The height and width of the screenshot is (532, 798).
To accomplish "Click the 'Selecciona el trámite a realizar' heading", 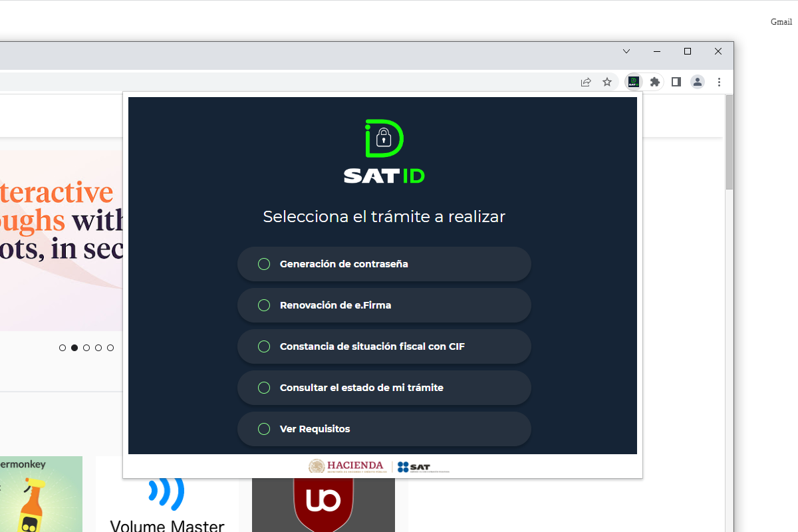I will (x=384, y=216).
